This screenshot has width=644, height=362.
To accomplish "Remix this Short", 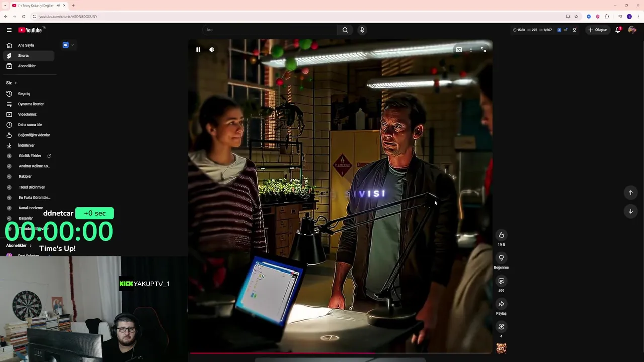I will click(501, 327).
